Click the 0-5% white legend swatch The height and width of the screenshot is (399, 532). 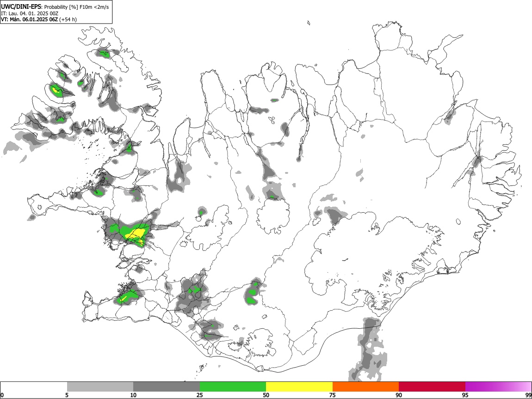34,387
